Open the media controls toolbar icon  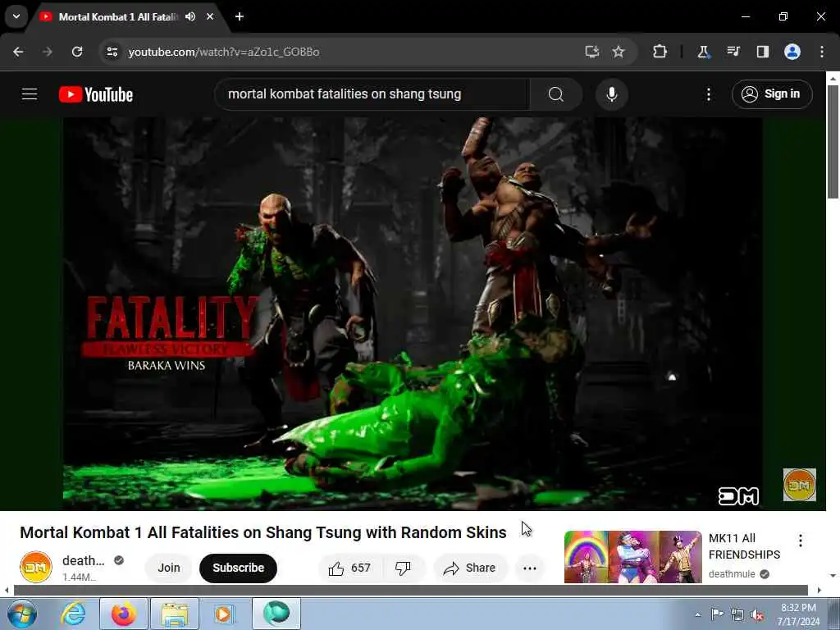(733, 52)
